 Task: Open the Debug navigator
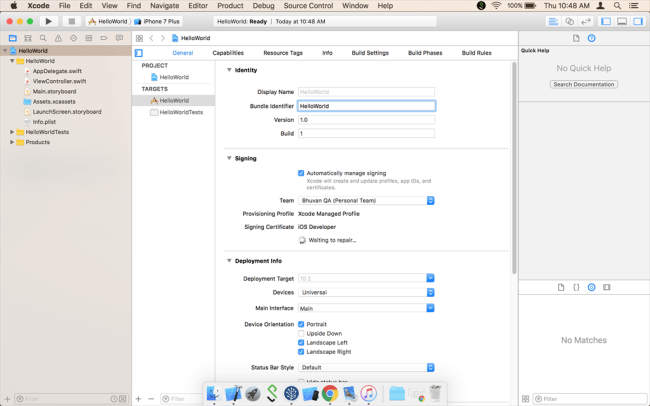click(88, 38)
